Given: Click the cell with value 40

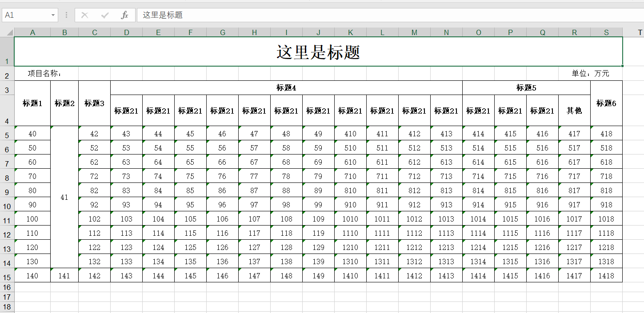Looking at the screenshot, I should (x=32, y=133).
